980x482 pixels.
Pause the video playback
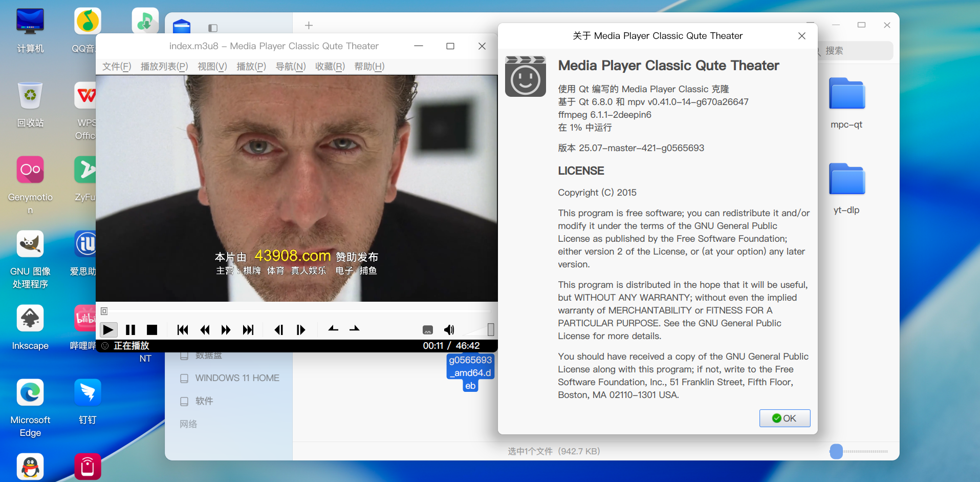coord(130,330)
